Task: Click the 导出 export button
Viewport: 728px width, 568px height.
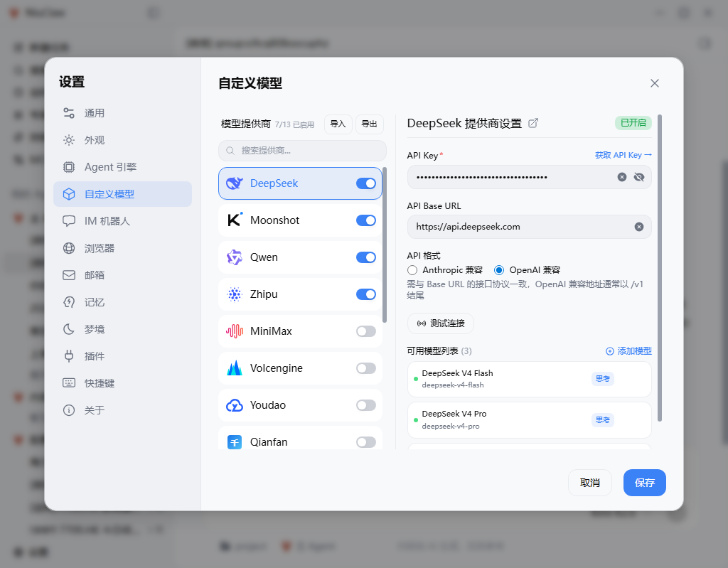Action: 370,124
